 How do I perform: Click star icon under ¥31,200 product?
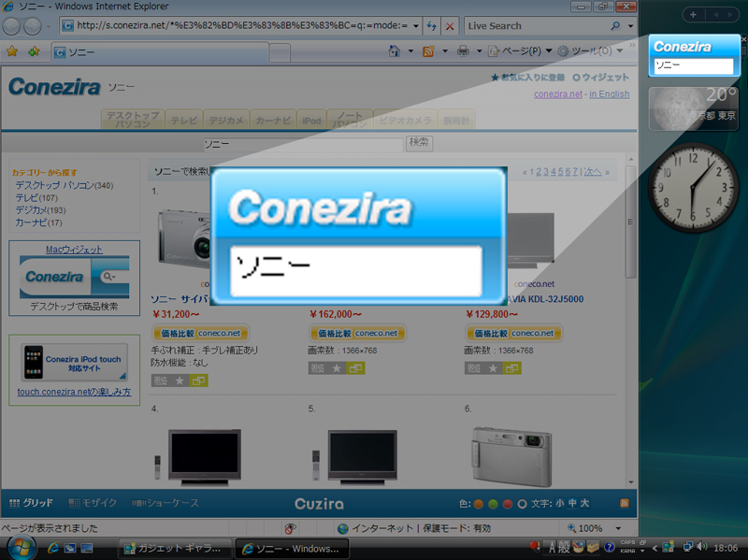click(x=180, y=381)
